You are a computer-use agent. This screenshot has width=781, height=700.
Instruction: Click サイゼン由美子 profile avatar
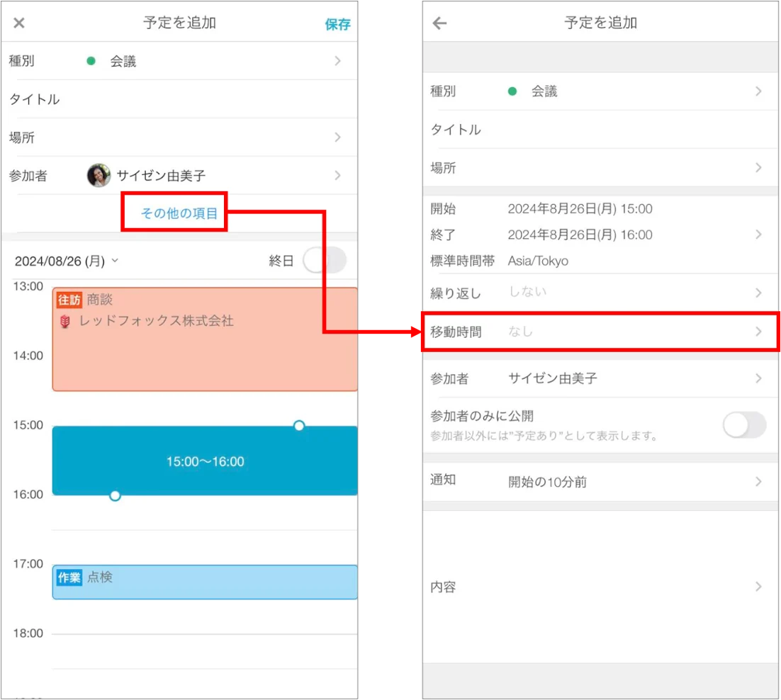click(x=99, y=175)
